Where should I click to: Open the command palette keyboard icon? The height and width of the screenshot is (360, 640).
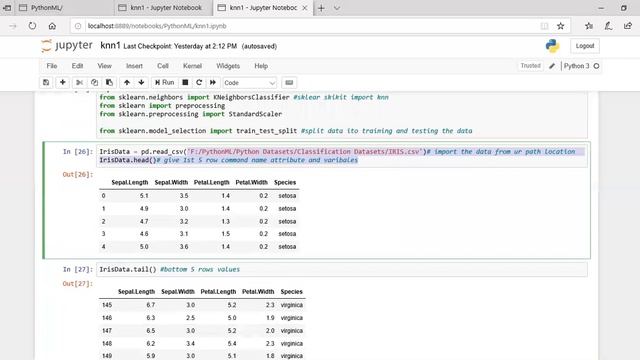pyautogui.click(x=289, y=82)
